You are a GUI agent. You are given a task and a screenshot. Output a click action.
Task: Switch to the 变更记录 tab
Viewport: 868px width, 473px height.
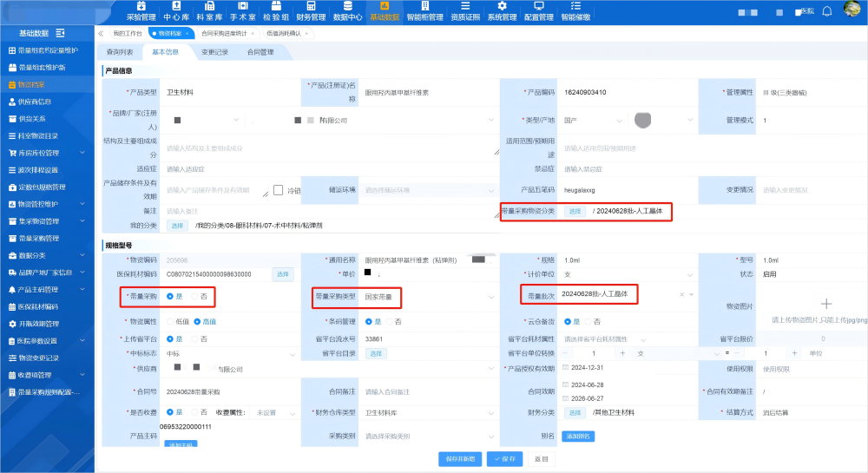click(x=214, y=52)
